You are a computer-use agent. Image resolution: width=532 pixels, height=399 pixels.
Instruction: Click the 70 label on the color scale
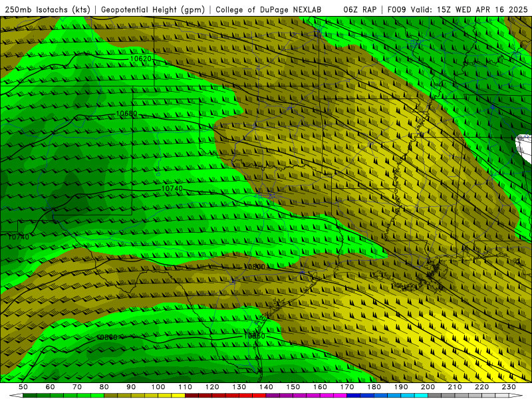pos(77,387)
